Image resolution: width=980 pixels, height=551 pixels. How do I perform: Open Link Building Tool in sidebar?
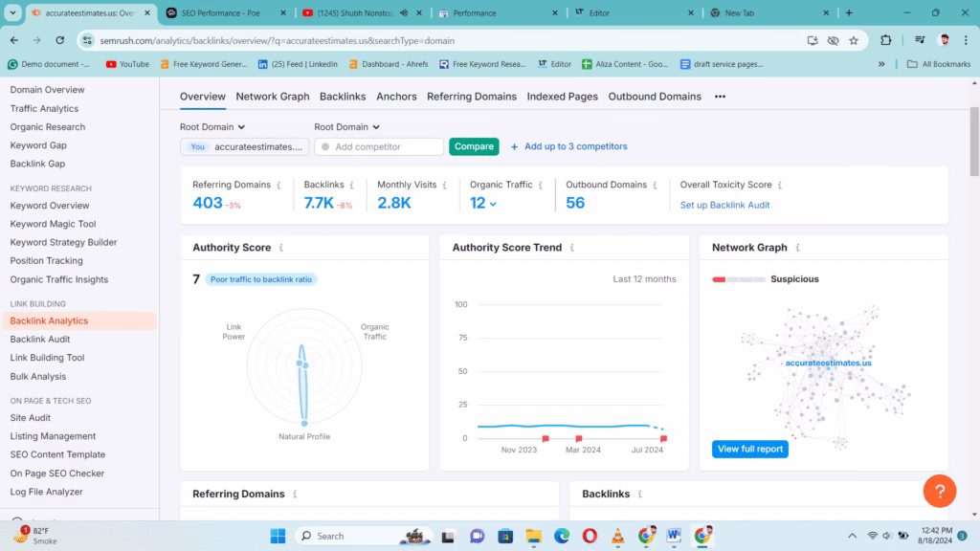click(47, 358)
